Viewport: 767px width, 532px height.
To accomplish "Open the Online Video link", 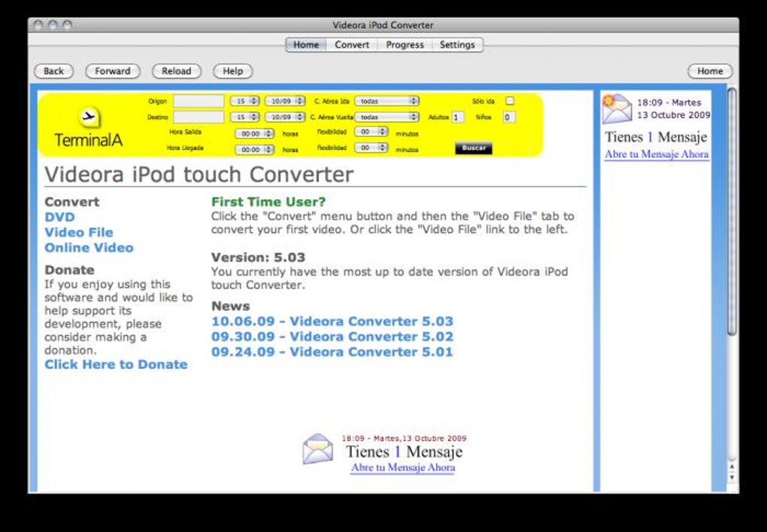I will pyautogui.click(x=89, y=247).
